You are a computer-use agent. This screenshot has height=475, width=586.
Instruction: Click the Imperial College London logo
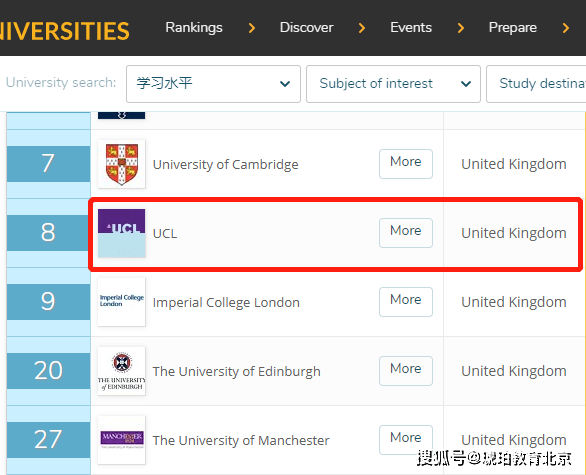pyautogui.click(x=121, y=302)
